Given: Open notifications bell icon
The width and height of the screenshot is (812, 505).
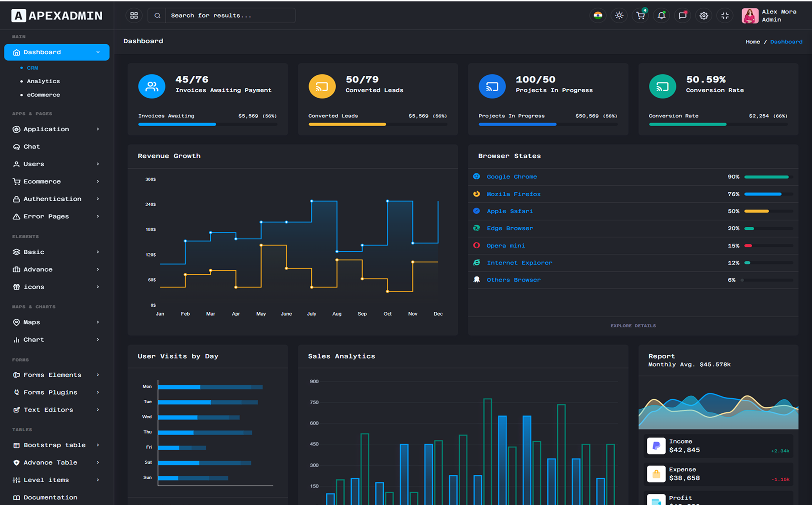Looking at the screenshot, I should pos(661,16).
